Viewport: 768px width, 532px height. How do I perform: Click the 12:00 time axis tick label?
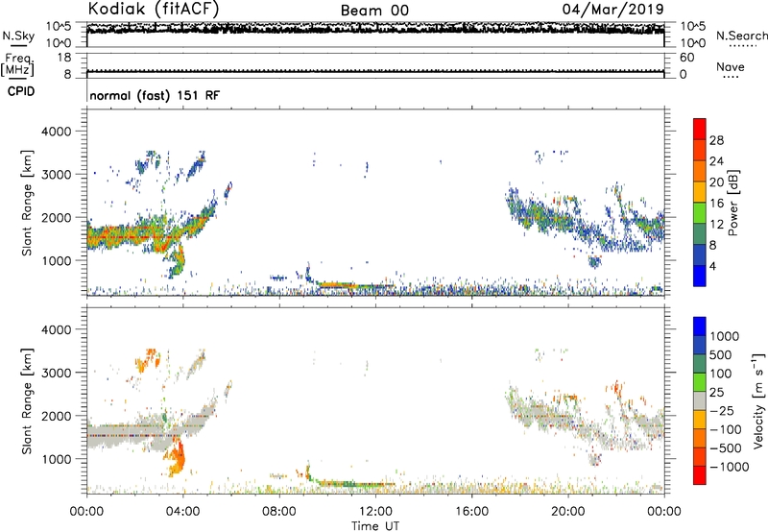[x=375, y=512]
